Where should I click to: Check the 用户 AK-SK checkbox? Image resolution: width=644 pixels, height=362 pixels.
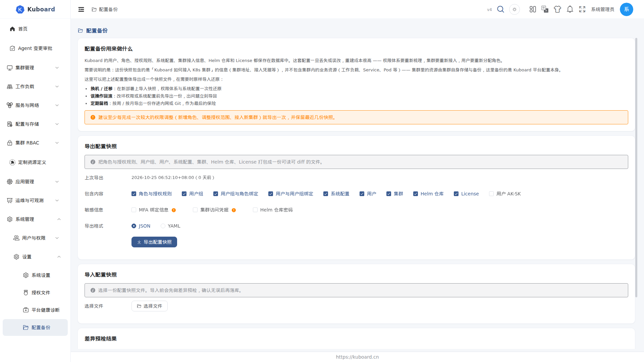(x=491, y=194)
